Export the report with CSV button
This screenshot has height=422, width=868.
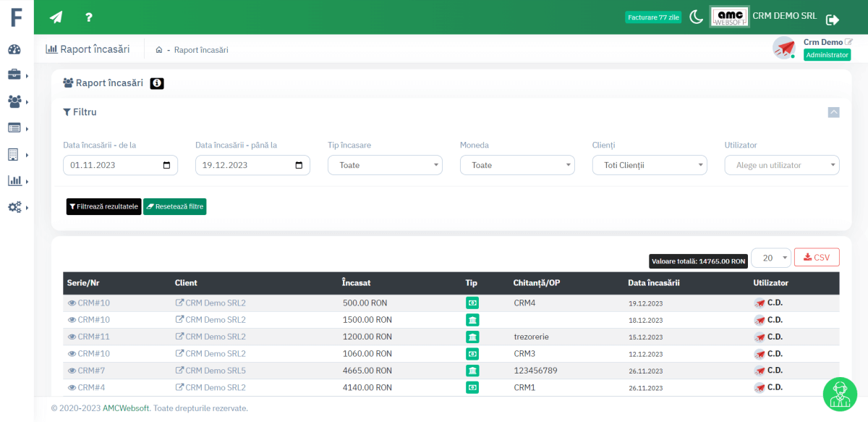(x=817, y=257)
